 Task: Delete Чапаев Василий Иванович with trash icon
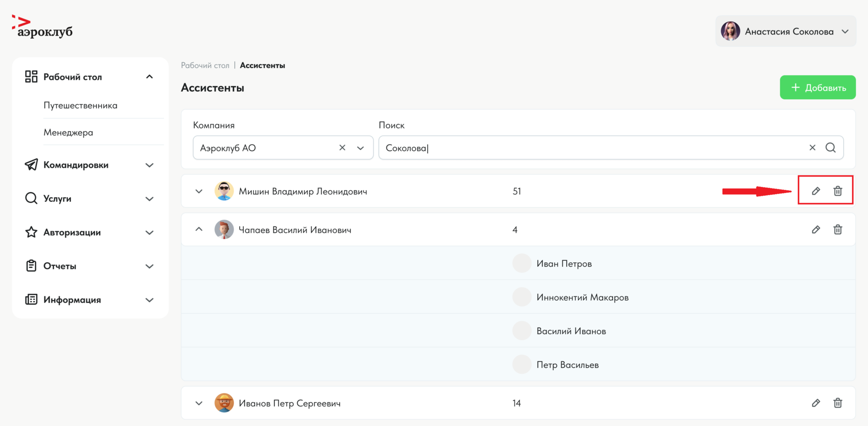point(838,230)
